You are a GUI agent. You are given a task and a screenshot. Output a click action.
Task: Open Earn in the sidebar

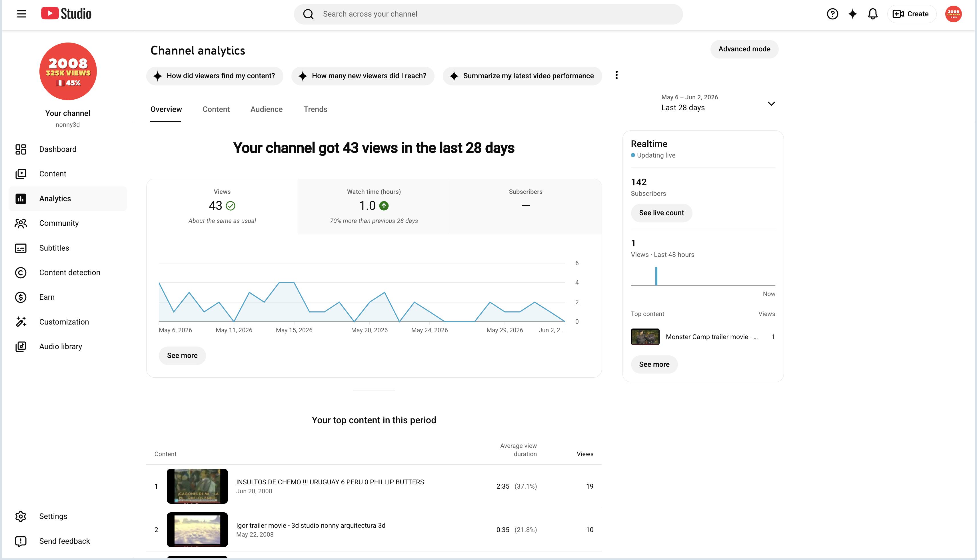pyautogui.click(x=68, y=297)
